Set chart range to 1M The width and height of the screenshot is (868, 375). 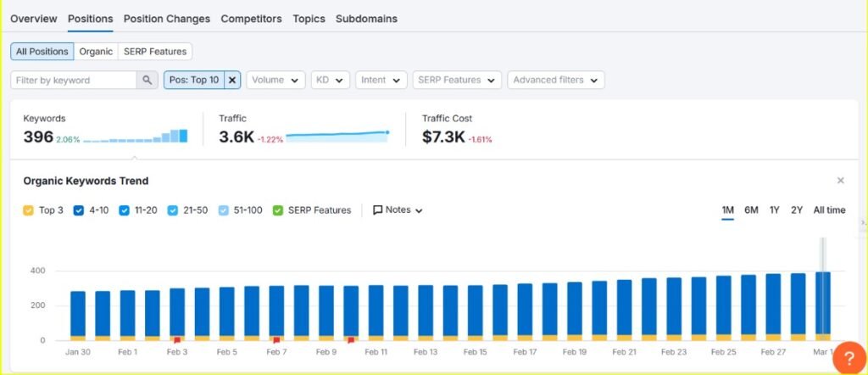coord(727,210)
